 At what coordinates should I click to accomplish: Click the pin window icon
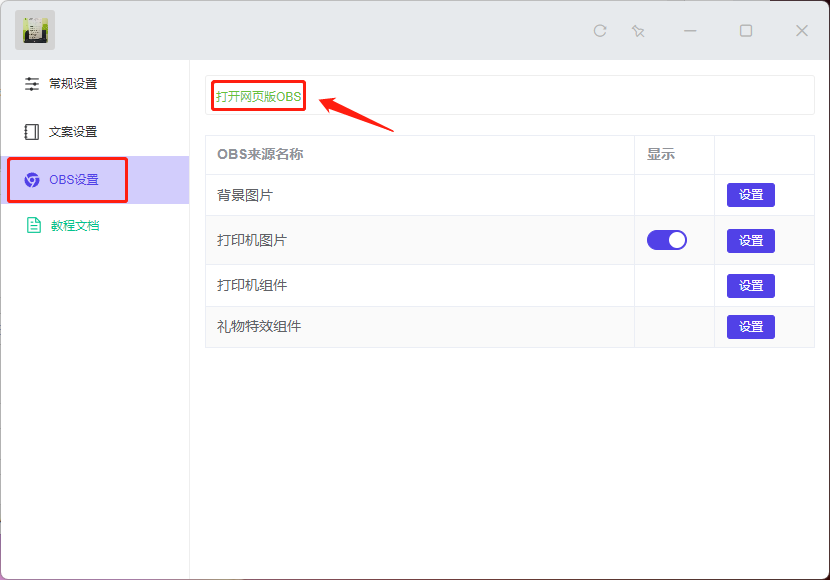tap(638, 31)
